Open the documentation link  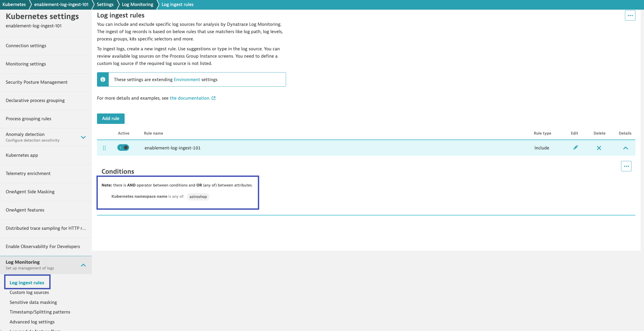click(x=190, y=98)
